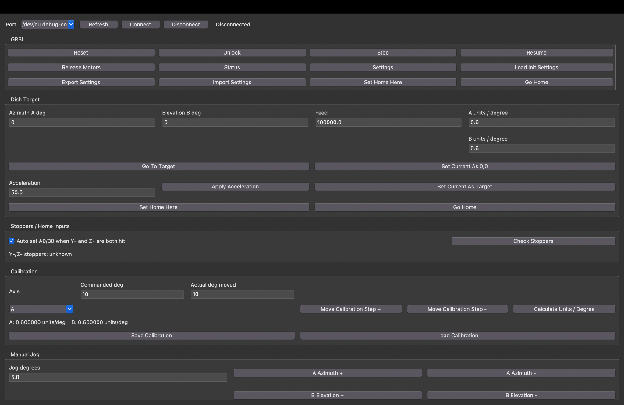Viewport: 624px width, 405px height.
Task: Click the A Azimuth + jog button
Action: point(328,373)
